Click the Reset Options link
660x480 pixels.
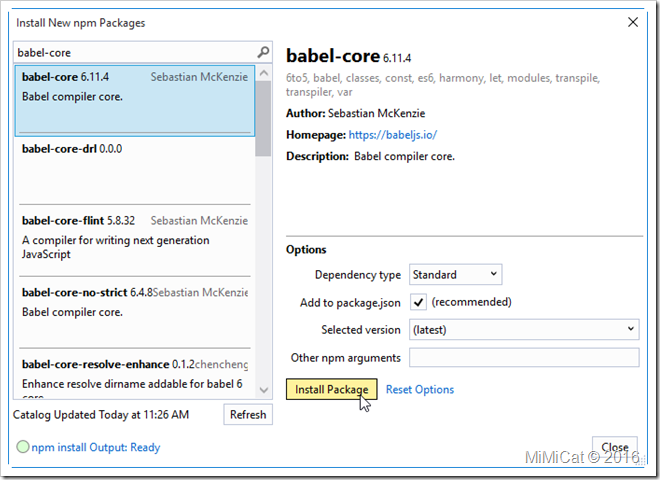click(x=420, y=389)
